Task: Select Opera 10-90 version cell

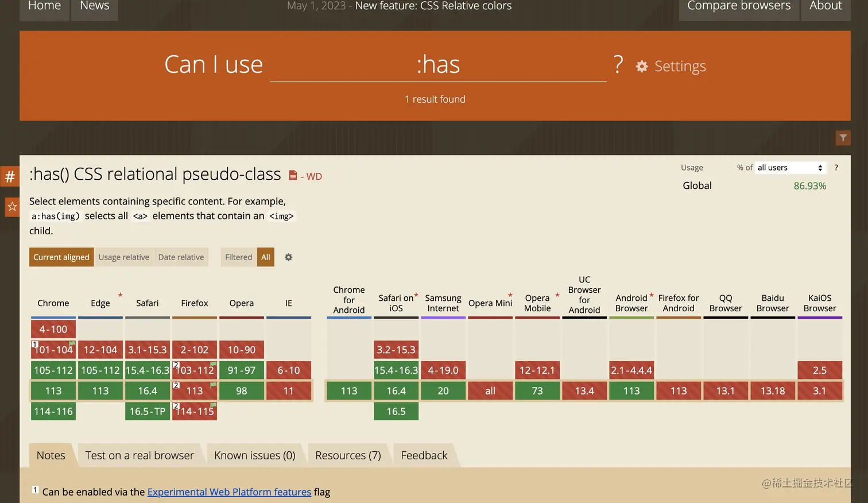Action: (242, 350)
